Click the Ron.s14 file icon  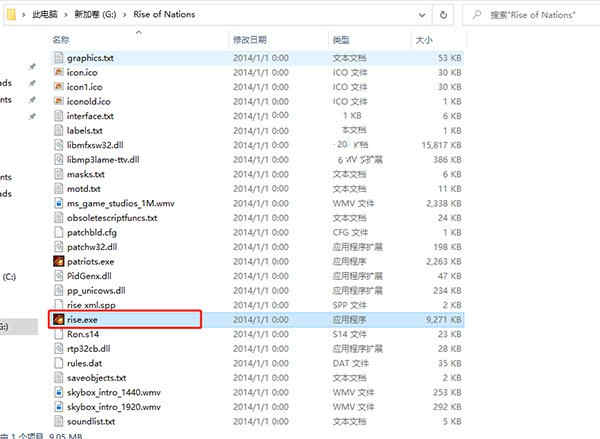[59, 334]
